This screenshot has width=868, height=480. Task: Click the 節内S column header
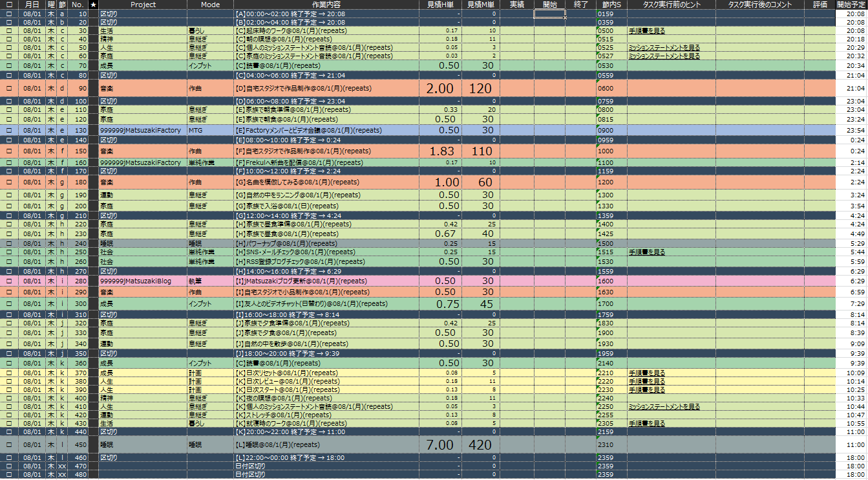click(x=611, y=5)
